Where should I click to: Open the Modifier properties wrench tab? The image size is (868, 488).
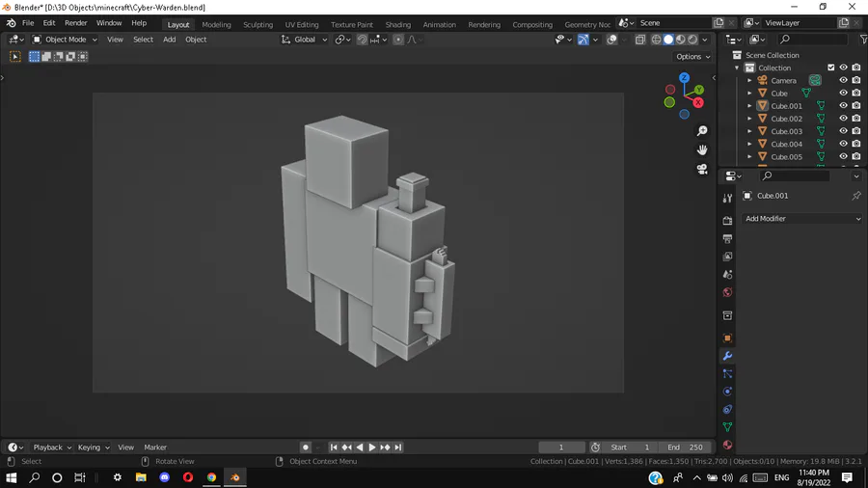[x=727, y=356]
